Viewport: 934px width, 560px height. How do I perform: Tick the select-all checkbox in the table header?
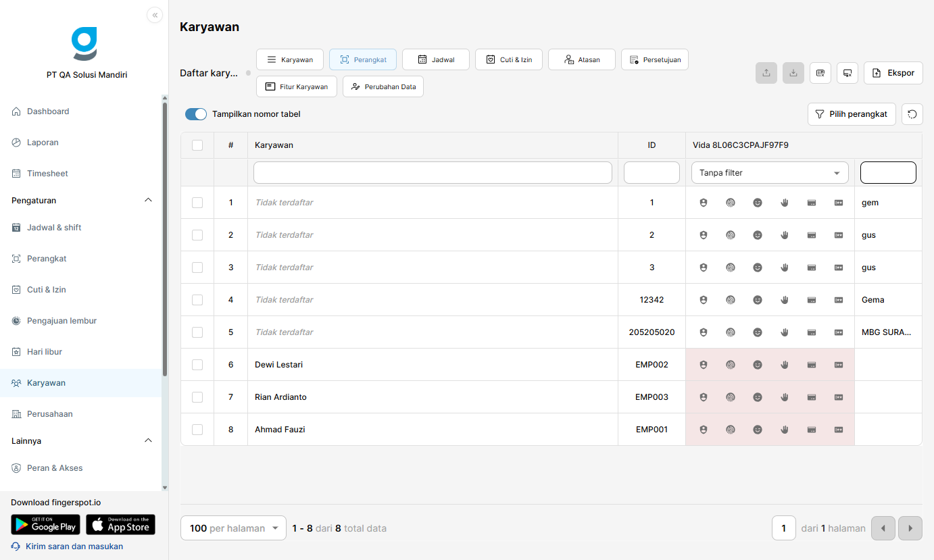197,145
